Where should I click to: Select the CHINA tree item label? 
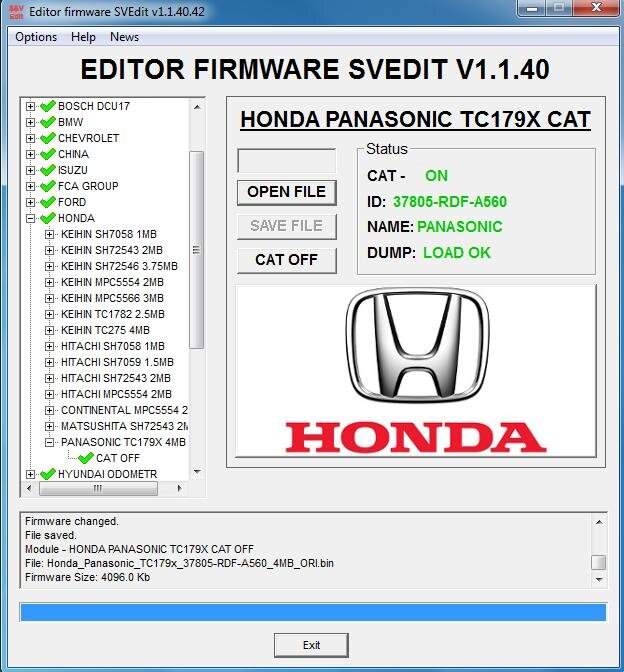point(73,154)
